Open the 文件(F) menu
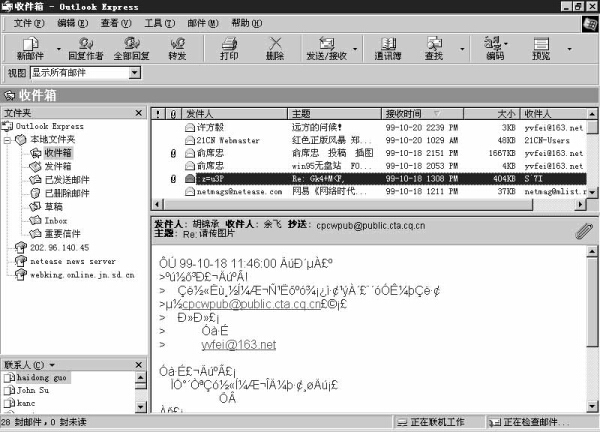This screenshot has height=432, width=600. (x=29, y=23)
